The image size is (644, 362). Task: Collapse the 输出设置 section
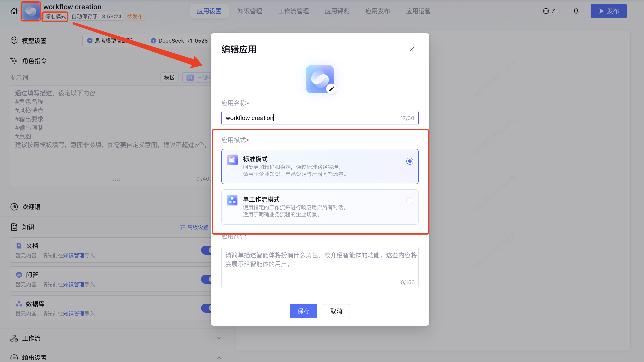(x=219, y=358)
